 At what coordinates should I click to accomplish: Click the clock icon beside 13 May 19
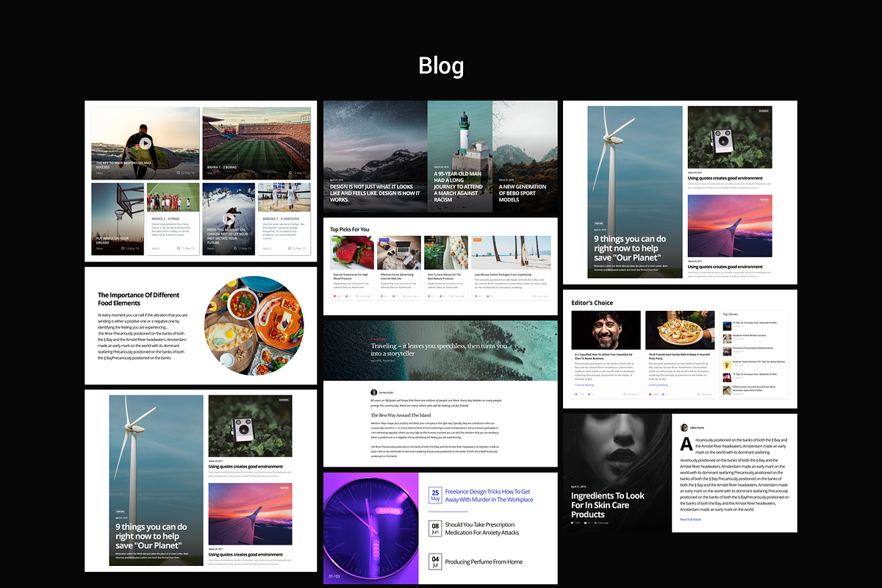coord(123,248)
